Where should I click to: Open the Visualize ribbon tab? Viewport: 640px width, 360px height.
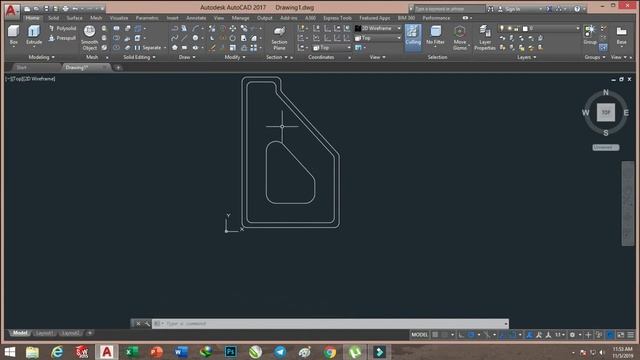[119, 18]
